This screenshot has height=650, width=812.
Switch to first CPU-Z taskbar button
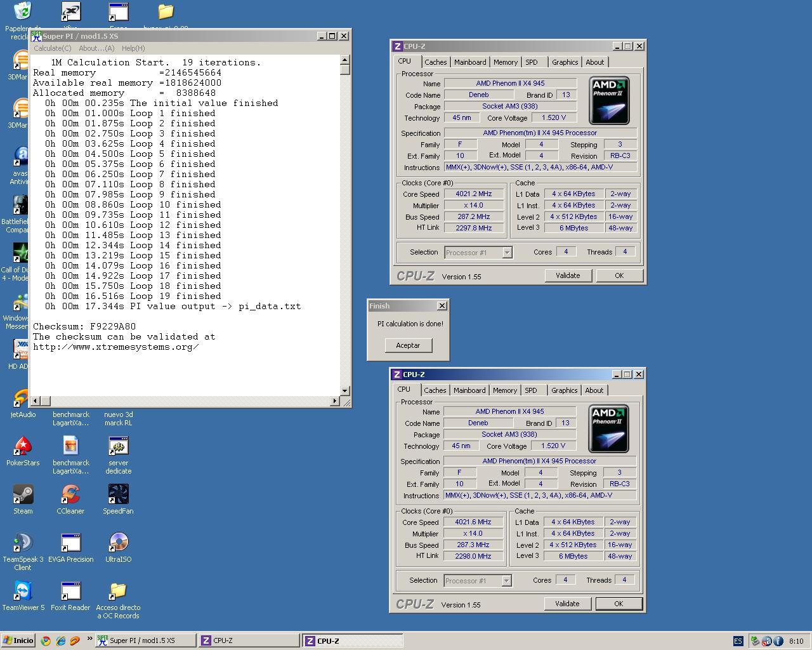[x=249, y=640]
